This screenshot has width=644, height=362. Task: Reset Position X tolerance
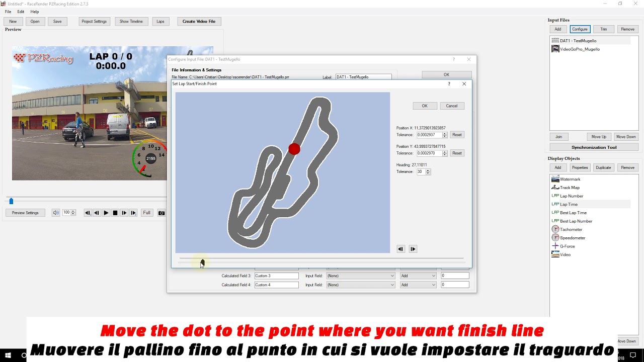457,135
